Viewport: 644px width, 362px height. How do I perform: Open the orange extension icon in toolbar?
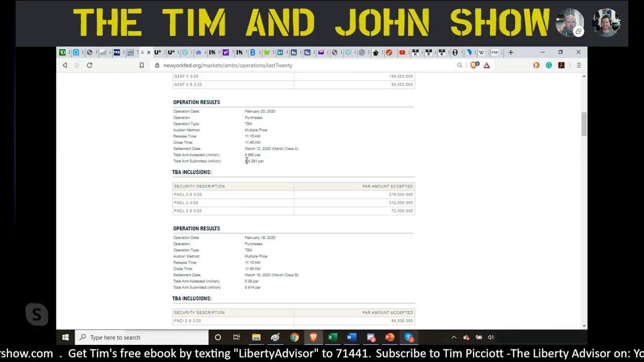click(536, 65)
